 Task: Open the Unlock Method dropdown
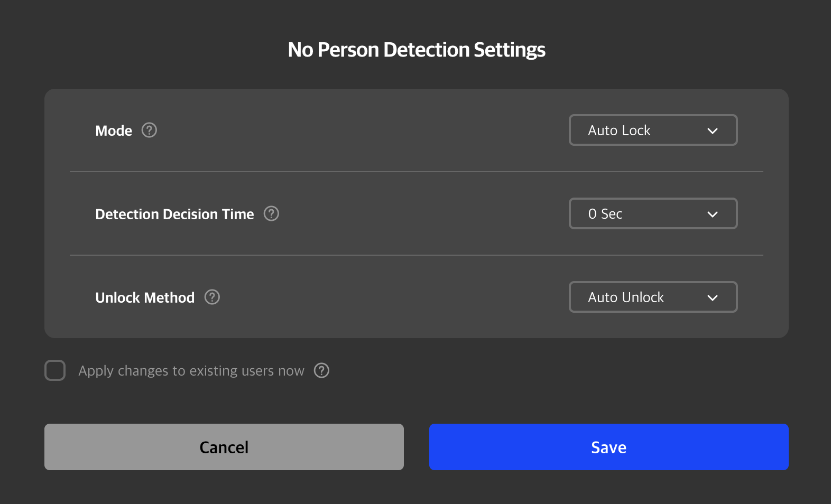653,297
